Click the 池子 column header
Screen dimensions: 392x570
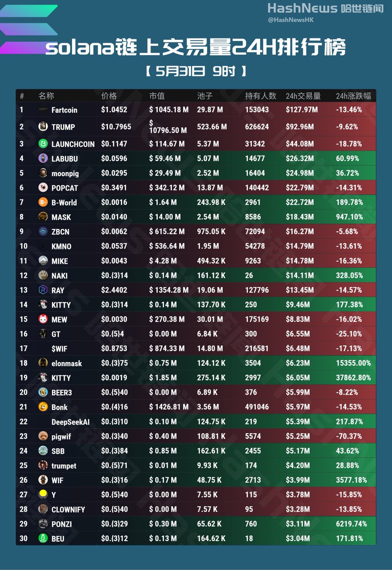click(205, 96)
